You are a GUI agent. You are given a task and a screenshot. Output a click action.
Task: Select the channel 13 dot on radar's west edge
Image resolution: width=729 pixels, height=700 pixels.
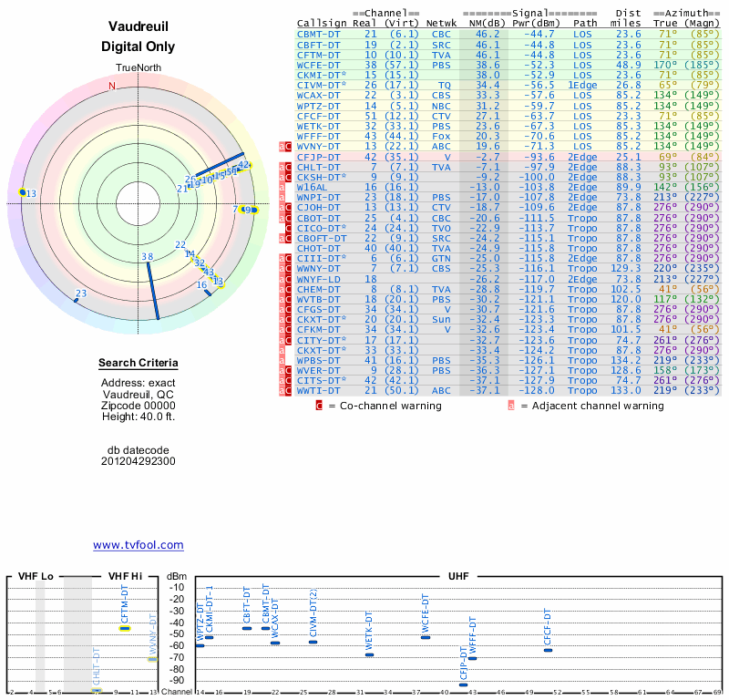[22, 192]
